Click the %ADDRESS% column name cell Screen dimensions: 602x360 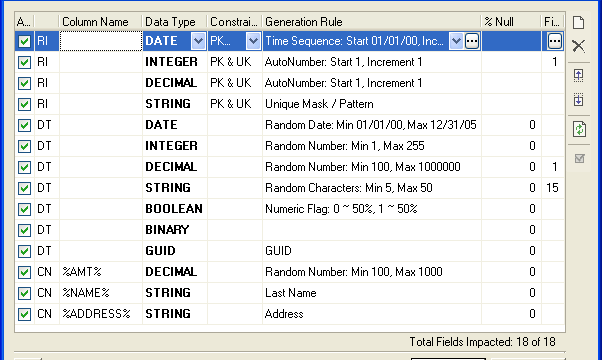click(101, 314)
